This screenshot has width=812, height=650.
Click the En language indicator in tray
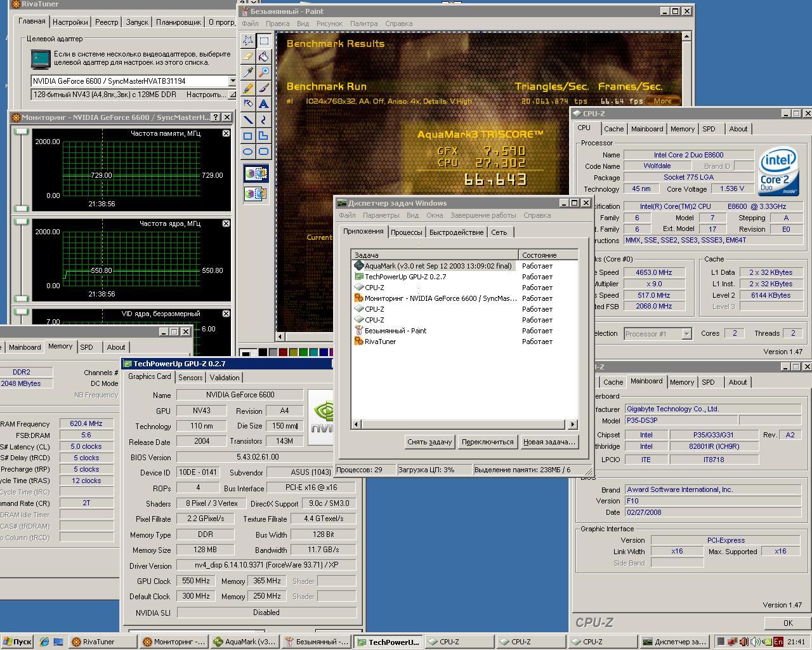click(x=778, y=642)
